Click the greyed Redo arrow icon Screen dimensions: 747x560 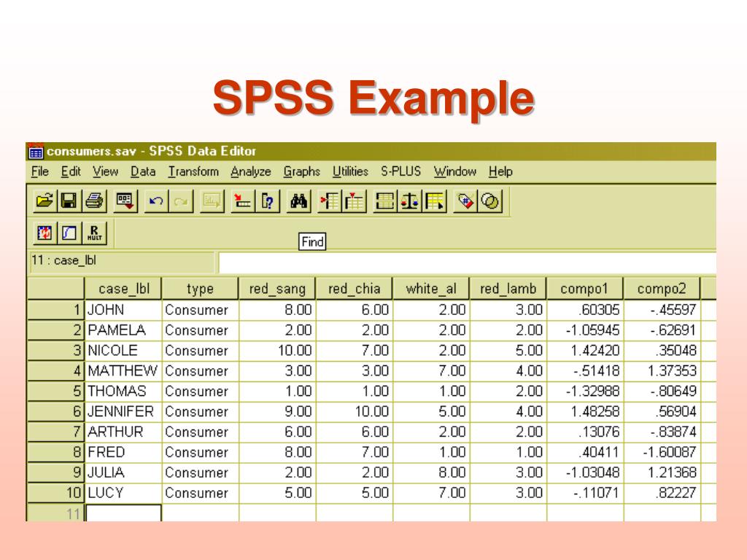point(181,201)
